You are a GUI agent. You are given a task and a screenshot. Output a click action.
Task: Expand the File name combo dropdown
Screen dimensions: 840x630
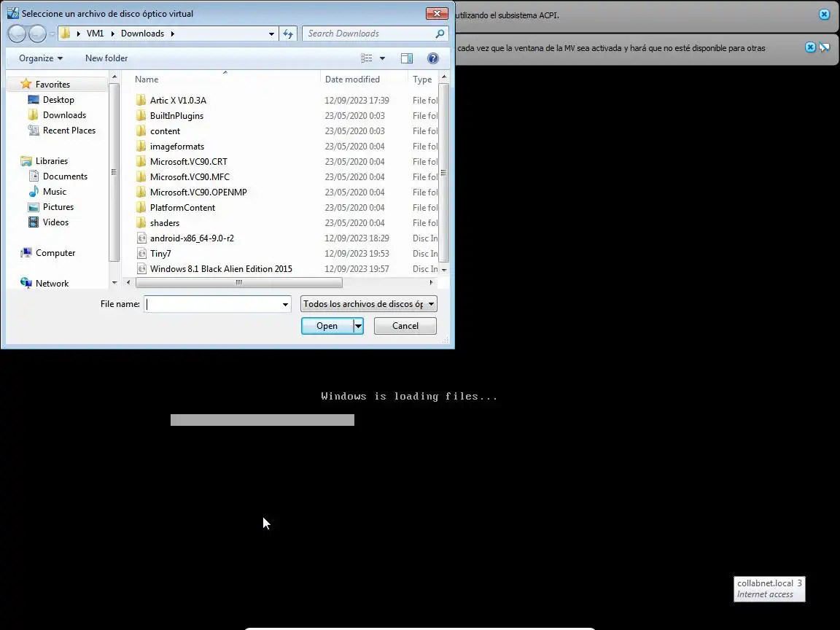[285, 304]
